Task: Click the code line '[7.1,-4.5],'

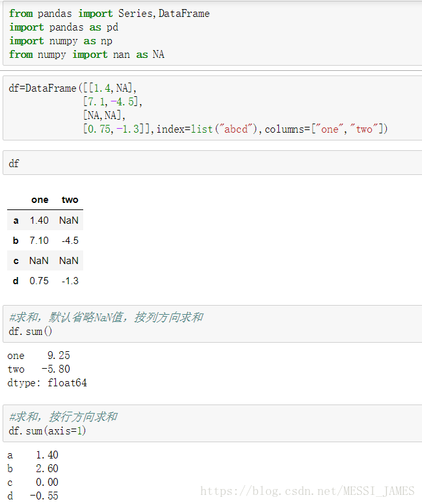Action: pyautogui.click(x=112, y=102)
